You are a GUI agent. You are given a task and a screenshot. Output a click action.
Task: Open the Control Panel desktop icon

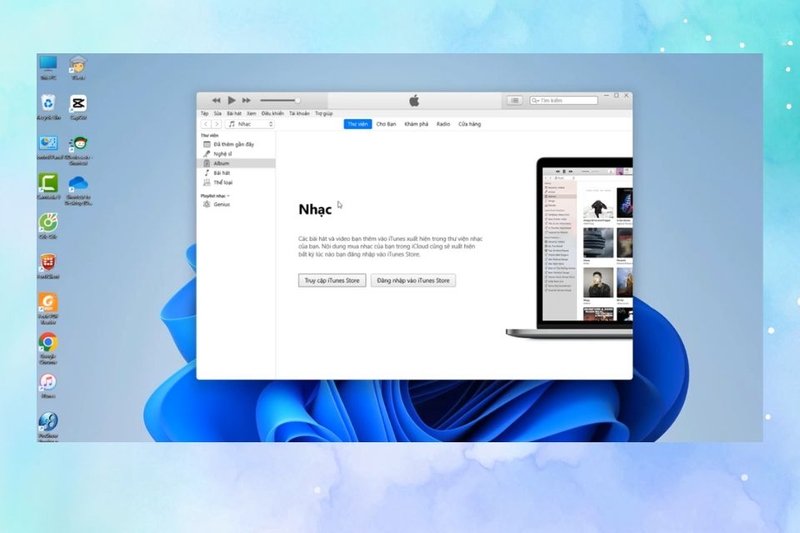[x=48, y=148]
